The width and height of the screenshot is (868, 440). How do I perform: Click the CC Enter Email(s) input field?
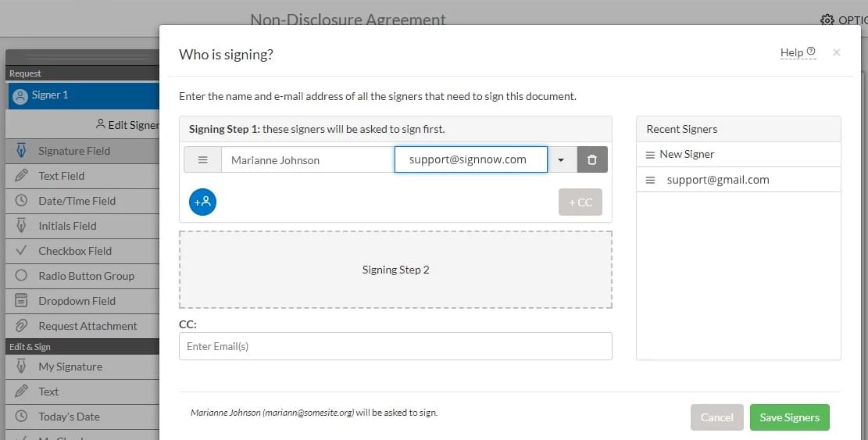point(395,346)
